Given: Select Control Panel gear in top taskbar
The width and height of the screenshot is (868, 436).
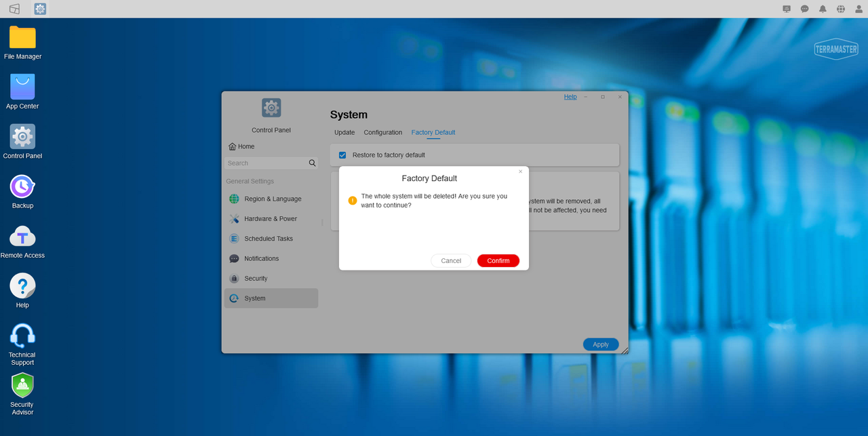Looking at the screenshot, I should click(40, 9).
